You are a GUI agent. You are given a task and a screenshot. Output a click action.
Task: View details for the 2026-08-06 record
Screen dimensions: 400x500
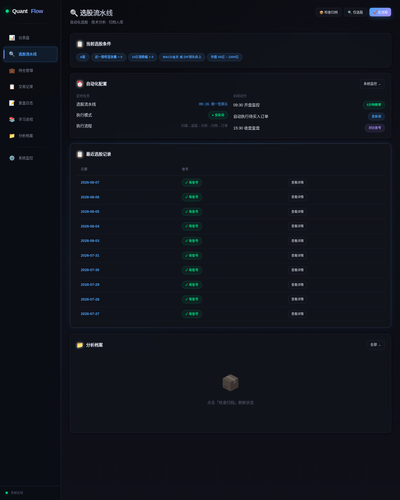[297, 197]
